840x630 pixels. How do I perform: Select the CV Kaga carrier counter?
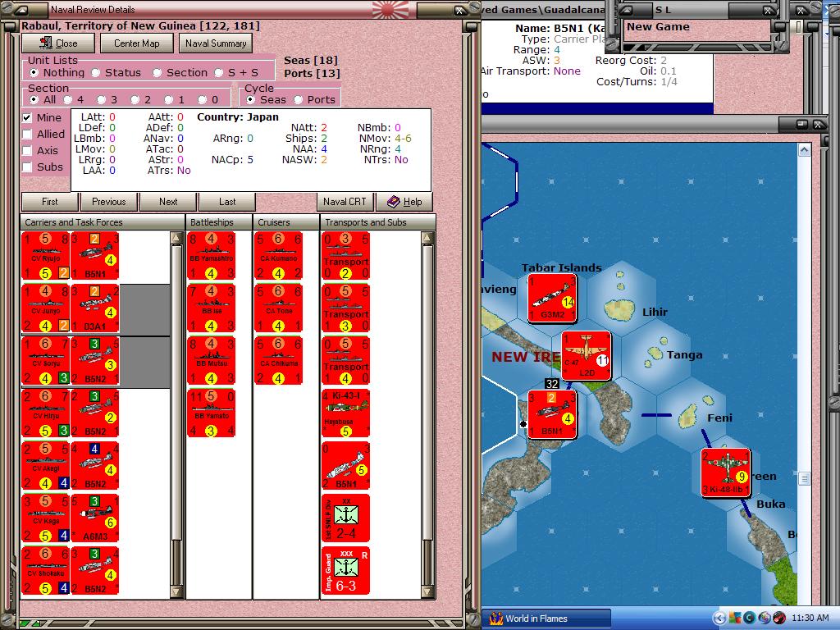46,518
